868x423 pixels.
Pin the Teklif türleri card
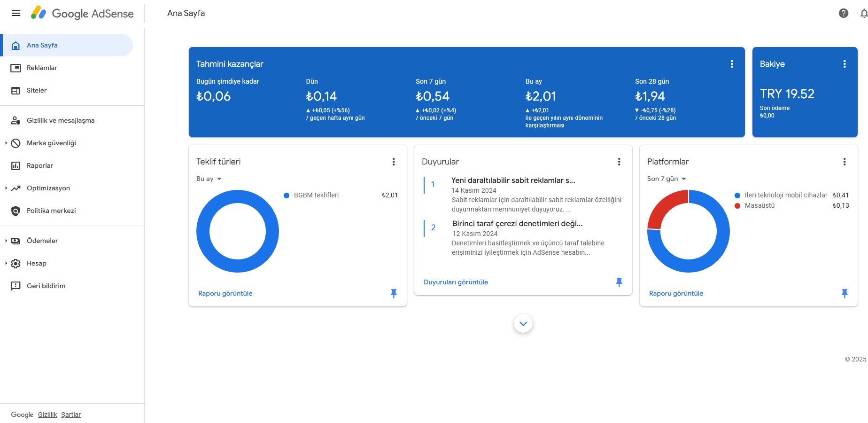[394, 293]
